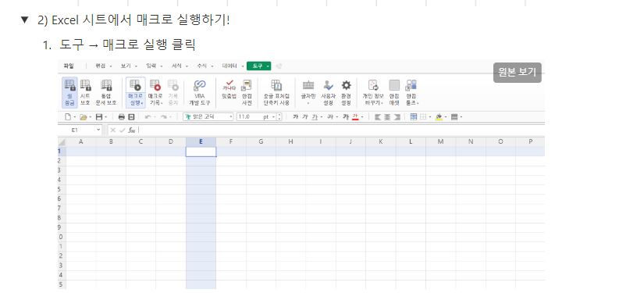Click the 원본 보기 button
This screenshot has height=293, width=644.
(x=517, y=72)
